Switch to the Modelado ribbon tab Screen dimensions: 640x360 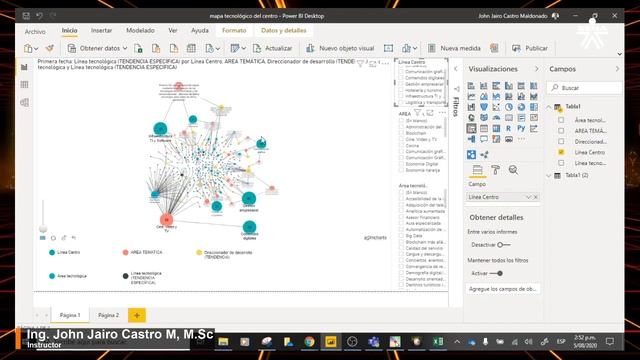coord(140,31)
